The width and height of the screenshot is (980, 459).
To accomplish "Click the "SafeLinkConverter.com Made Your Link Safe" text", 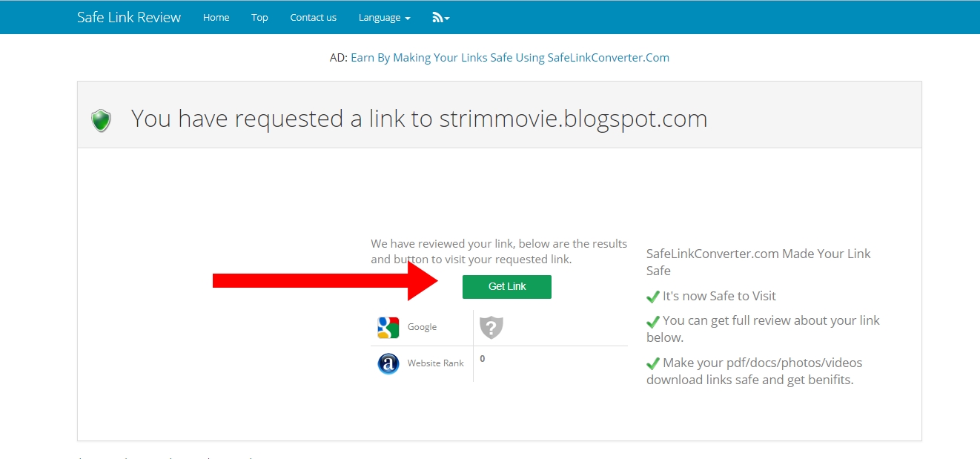I will (758, 262).
